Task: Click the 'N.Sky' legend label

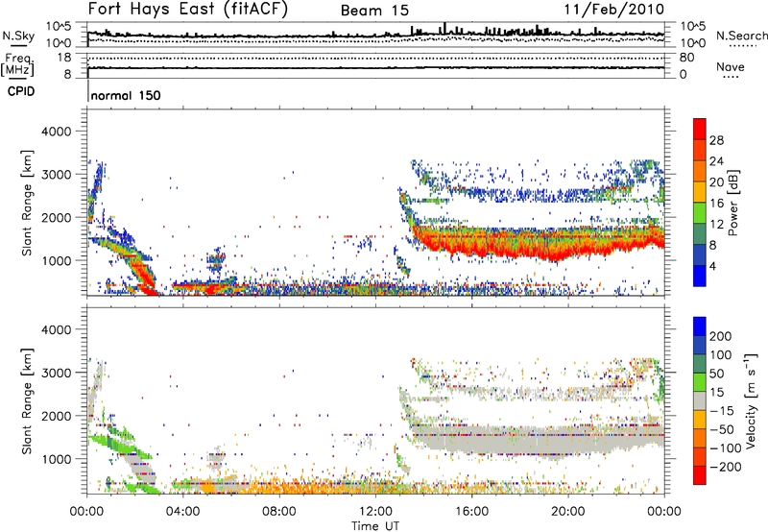Action: coord(18,36)
